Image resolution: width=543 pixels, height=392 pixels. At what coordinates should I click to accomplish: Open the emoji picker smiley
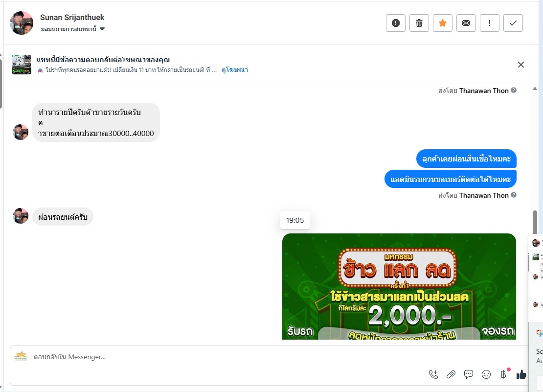[486, 374]
